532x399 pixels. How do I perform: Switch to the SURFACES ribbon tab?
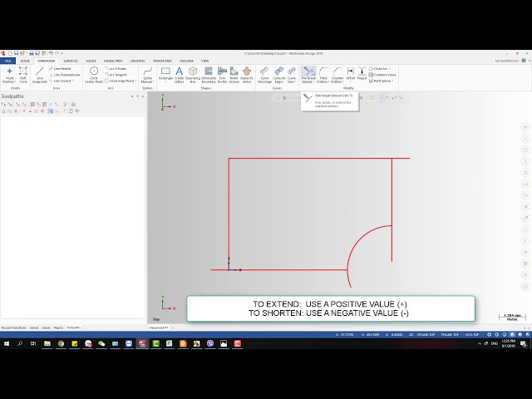pyautogui.click(x=71, y=61)
